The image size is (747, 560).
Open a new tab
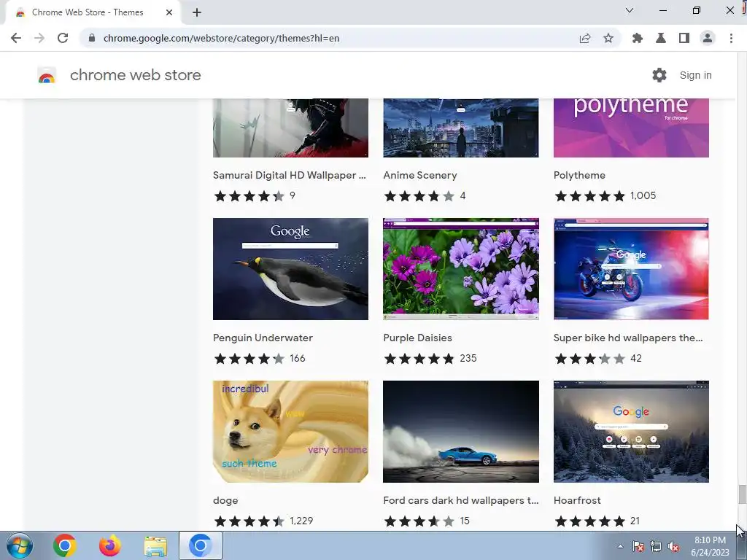click(x=197, y=12)
